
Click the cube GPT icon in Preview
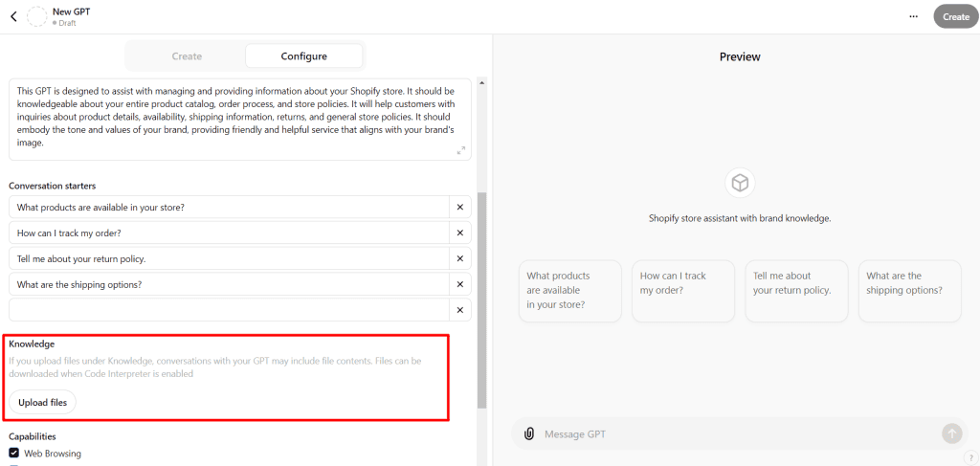[740, 183]
